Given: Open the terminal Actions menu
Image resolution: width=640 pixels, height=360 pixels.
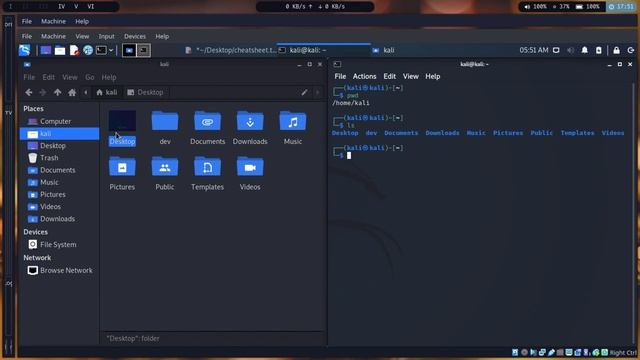Looking at the screenshot, I should tap(364, 76).
